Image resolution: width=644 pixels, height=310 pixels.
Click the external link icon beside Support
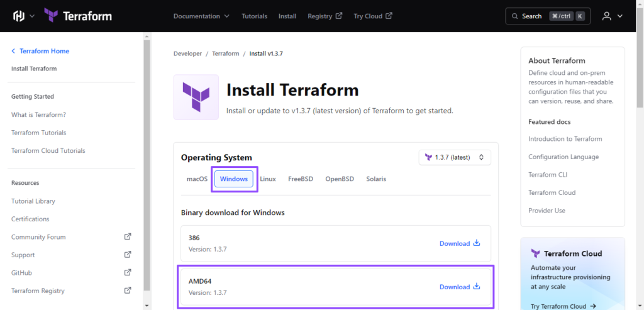128,255
